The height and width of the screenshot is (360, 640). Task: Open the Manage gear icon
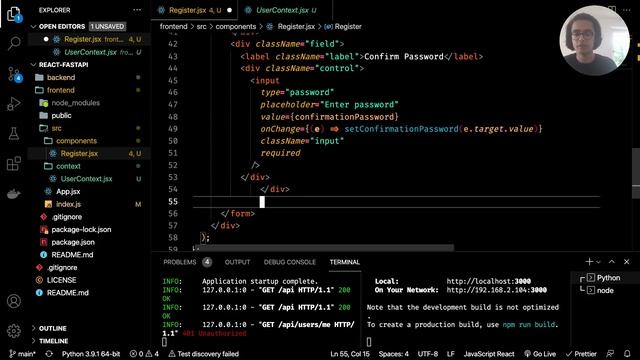[x=13, y=331]
